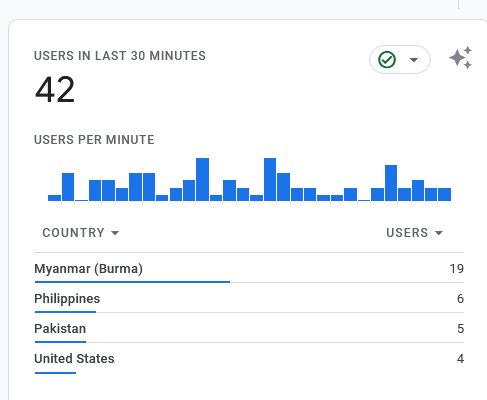Click the green checkmark status icon
This screenshot has height=400, width=487.
click(x=387, y=60)
